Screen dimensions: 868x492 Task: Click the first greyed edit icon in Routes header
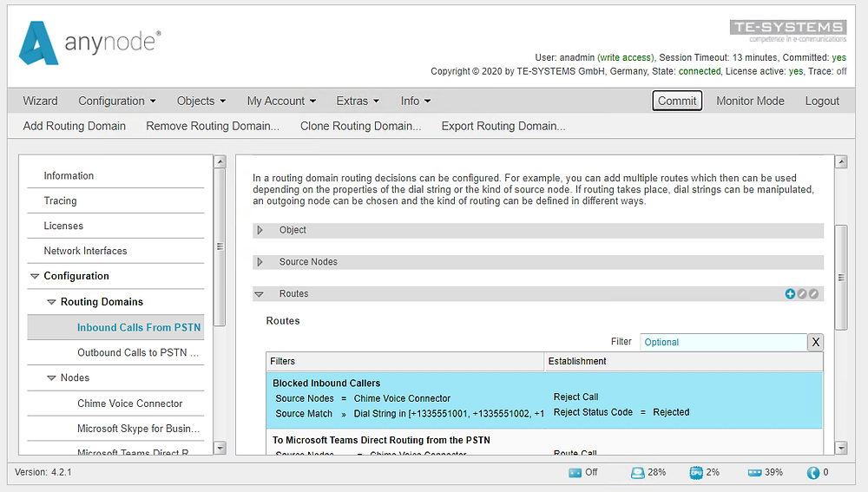[801, 294]
